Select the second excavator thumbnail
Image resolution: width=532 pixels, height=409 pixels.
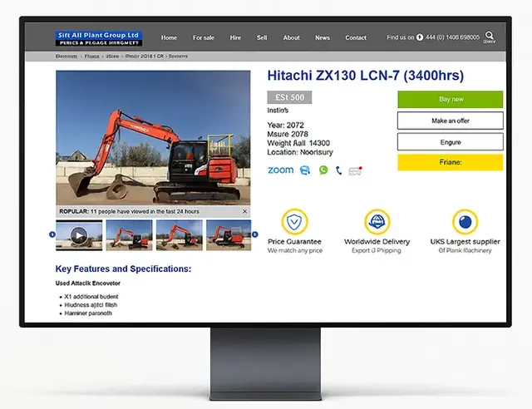(130, 235)
